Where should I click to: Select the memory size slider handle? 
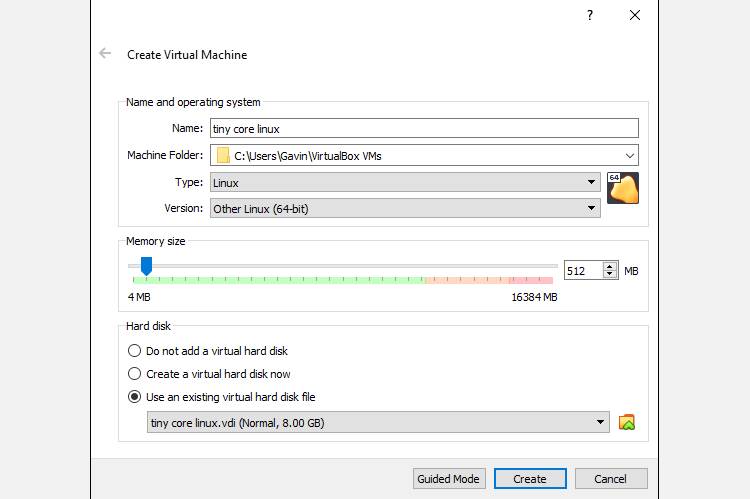pos(146,266)
